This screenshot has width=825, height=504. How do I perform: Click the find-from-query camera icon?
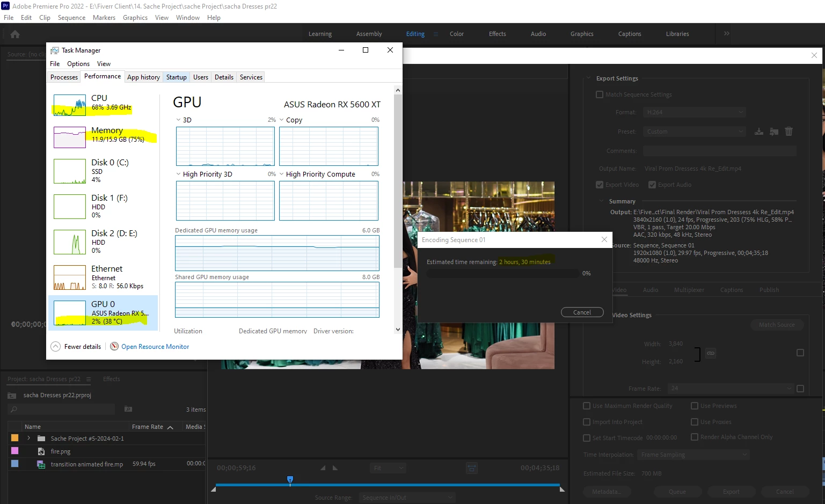[x=128, y=409]
